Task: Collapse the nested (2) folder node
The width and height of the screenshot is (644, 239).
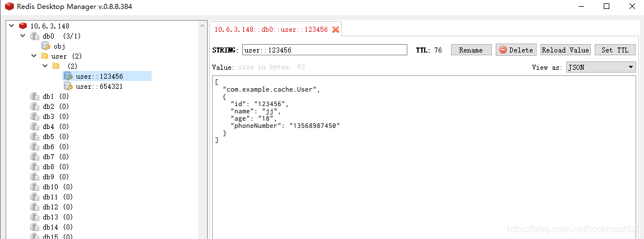Action: [x=45, y=66]
